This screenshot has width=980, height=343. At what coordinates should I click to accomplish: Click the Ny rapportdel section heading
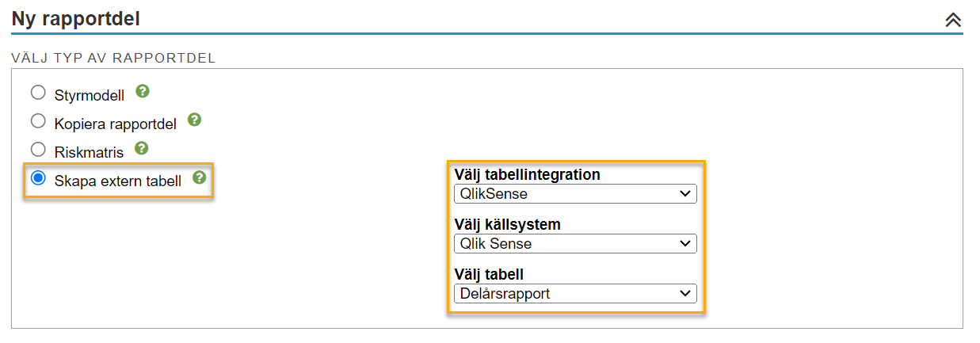pos(76,18)
